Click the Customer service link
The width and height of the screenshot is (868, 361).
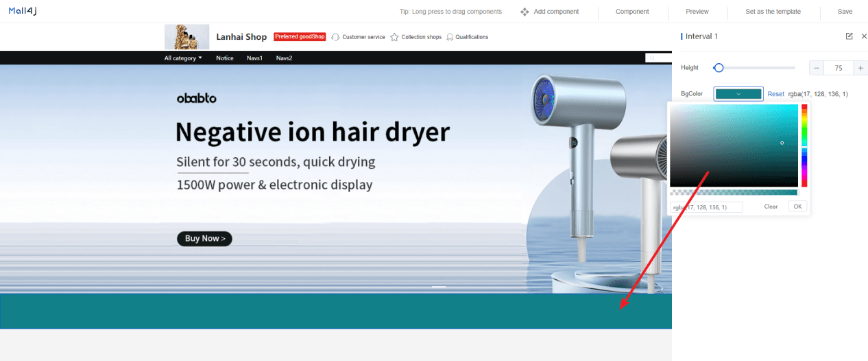coord(363,37)
